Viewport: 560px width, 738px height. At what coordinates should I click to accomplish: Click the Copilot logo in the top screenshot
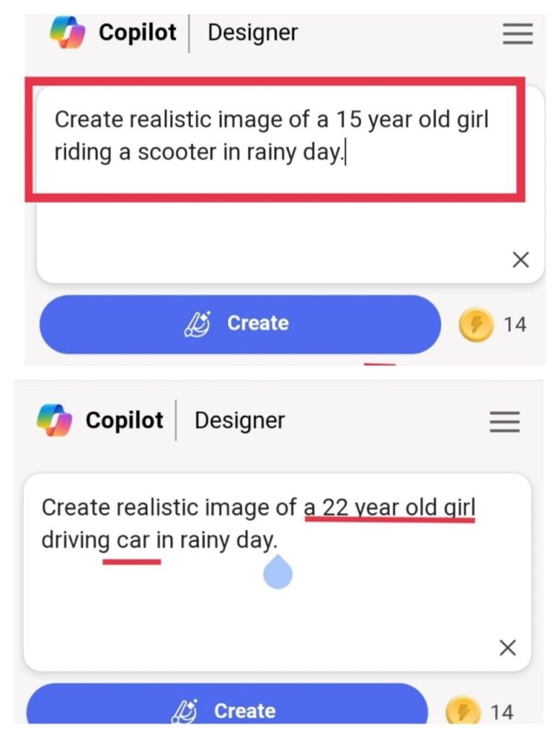coord(66,32)
